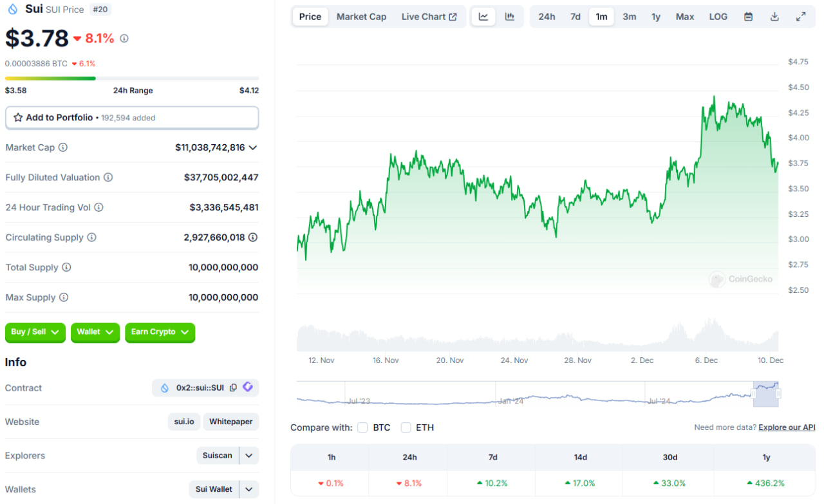Image resolution: width=824 pixels, height=504 pixels.
Task: Click the purple wallet icon next to contract
Action: [248, 387]
